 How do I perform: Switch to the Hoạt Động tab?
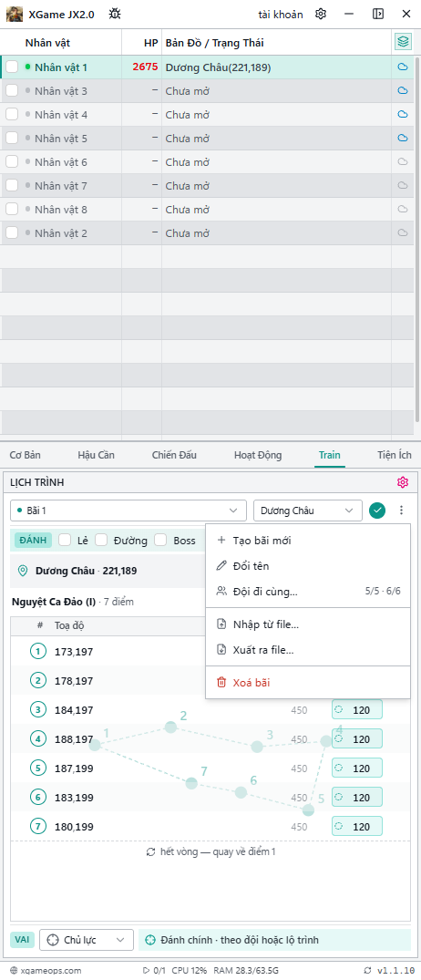[x=258, y=455]
